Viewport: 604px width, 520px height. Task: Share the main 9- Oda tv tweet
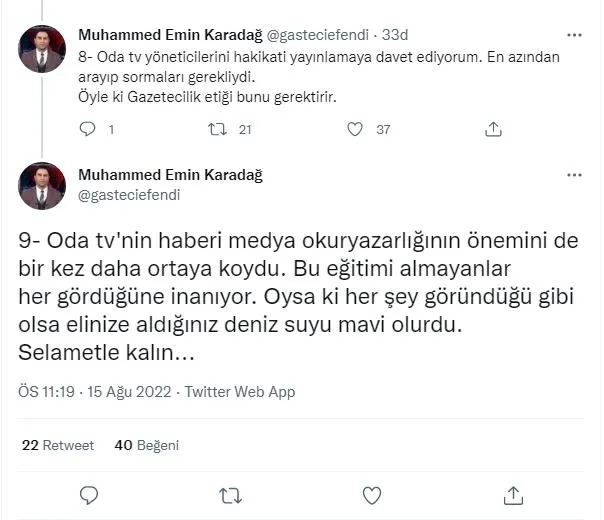pyautogui.click(x=513, y=495)
